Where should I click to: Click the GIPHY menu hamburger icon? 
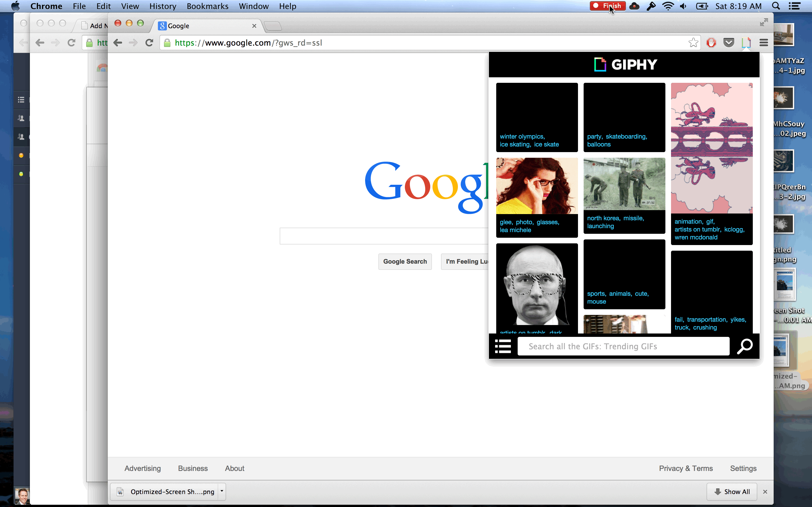click(503, 346)
